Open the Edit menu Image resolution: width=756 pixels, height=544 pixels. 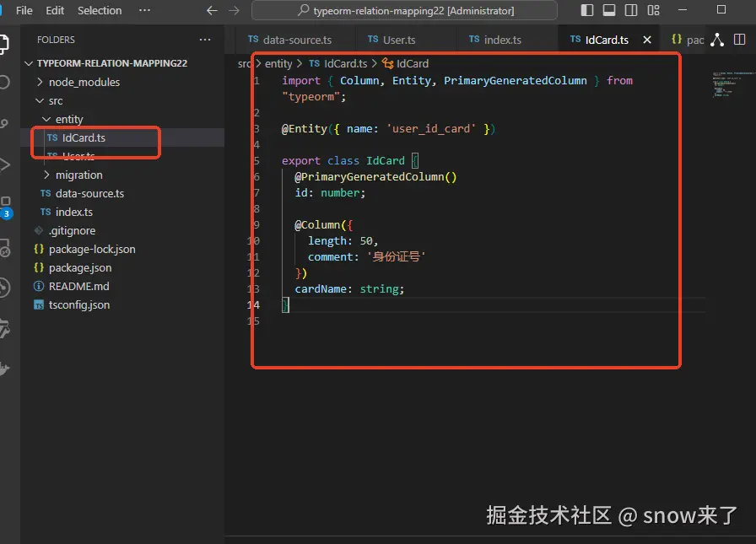(55, 11)
